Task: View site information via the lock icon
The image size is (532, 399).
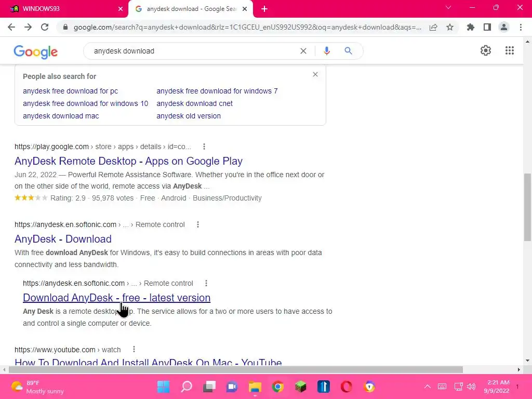Action: coord(65,27)
